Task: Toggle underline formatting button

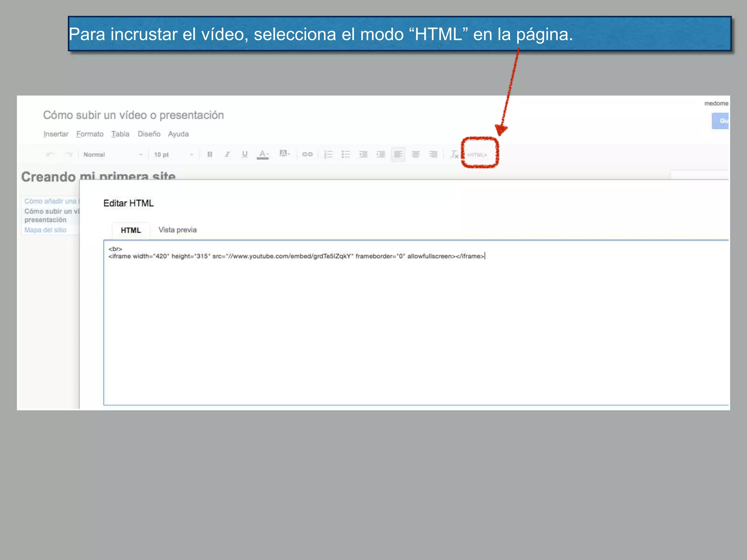Action: [245, 154]
